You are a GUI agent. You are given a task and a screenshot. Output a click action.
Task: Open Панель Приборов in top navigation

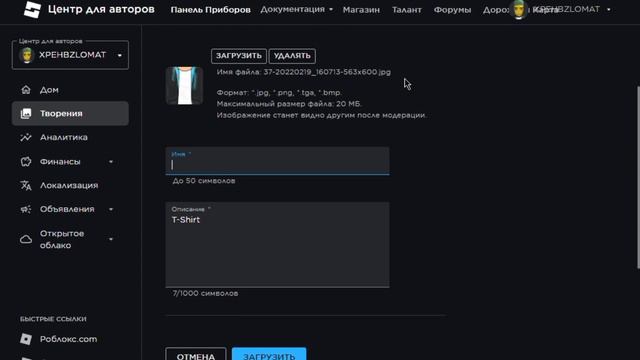click(x=211, y=10)
